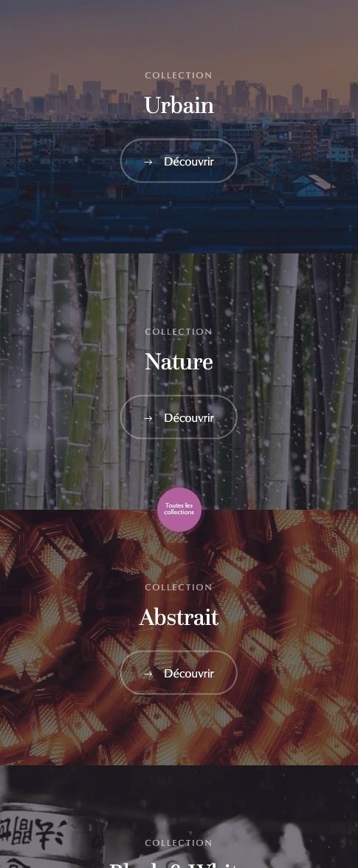Click the COLLECTION label above Abstrait

coord(179,587)
